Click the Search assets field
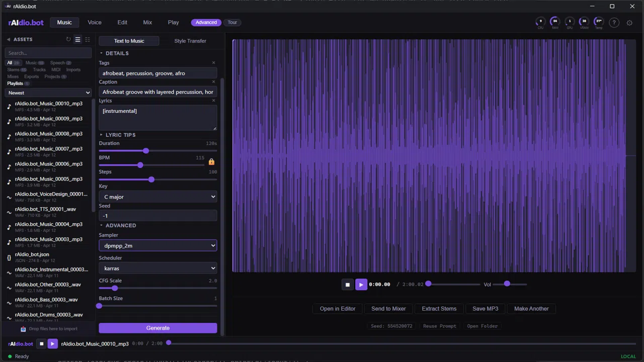The height and width of the screenshot is (362, 644). click(x=48, y=53)
